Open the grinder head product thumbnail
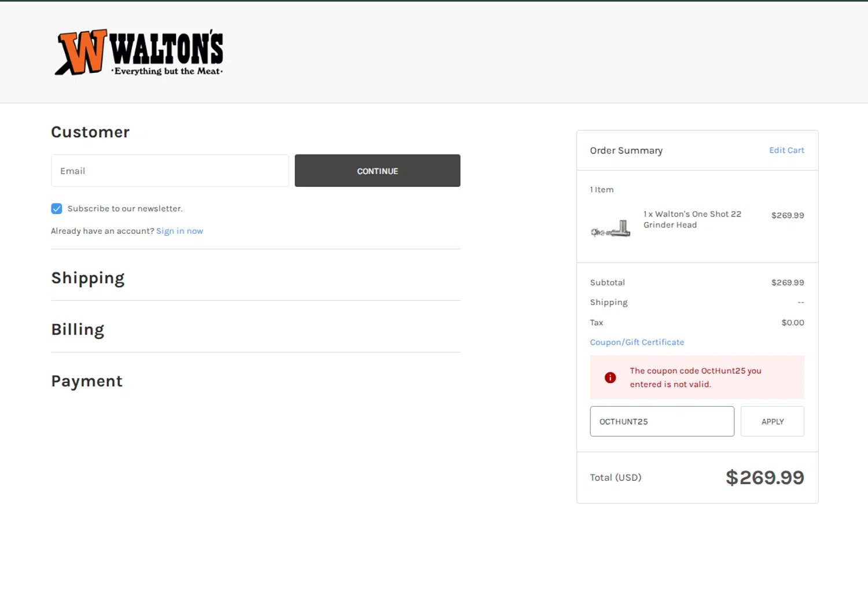 610,229
